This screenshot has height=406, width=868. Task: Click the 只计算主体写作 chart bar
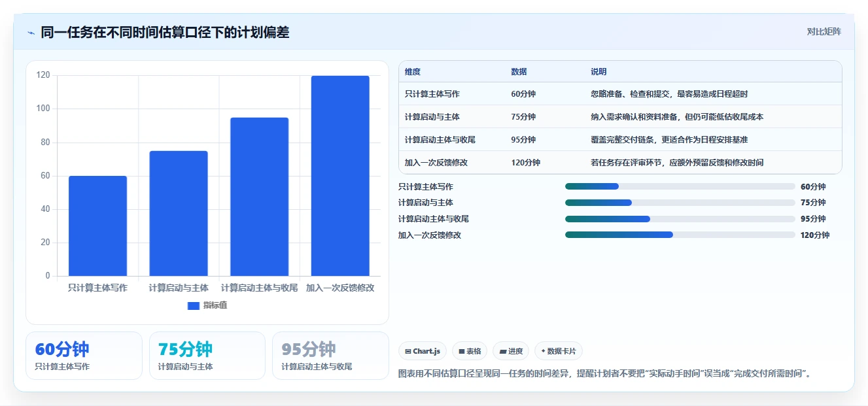[97, 226]
